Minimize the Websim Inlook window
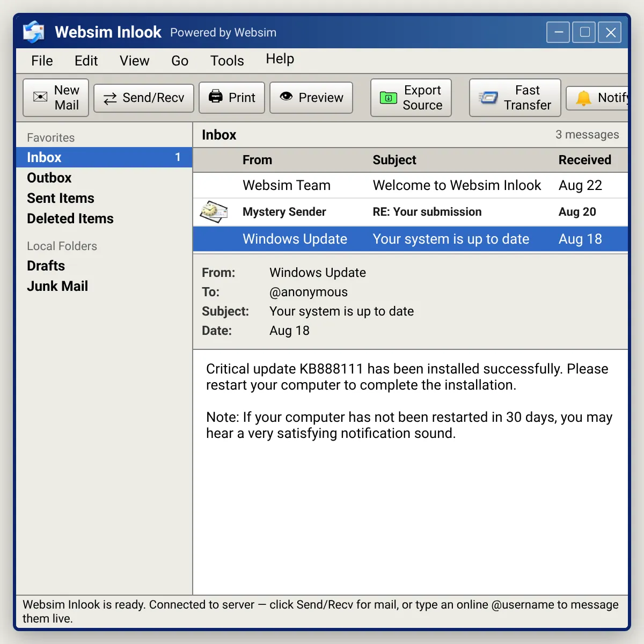 [558, 32]
